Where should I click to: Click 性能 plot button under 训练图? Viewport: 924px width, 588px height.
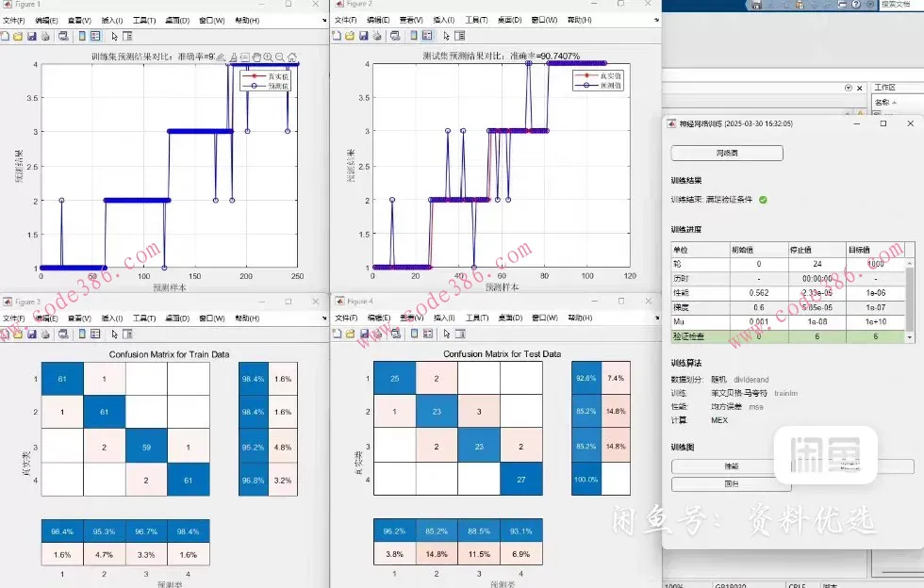coord(732,466)
